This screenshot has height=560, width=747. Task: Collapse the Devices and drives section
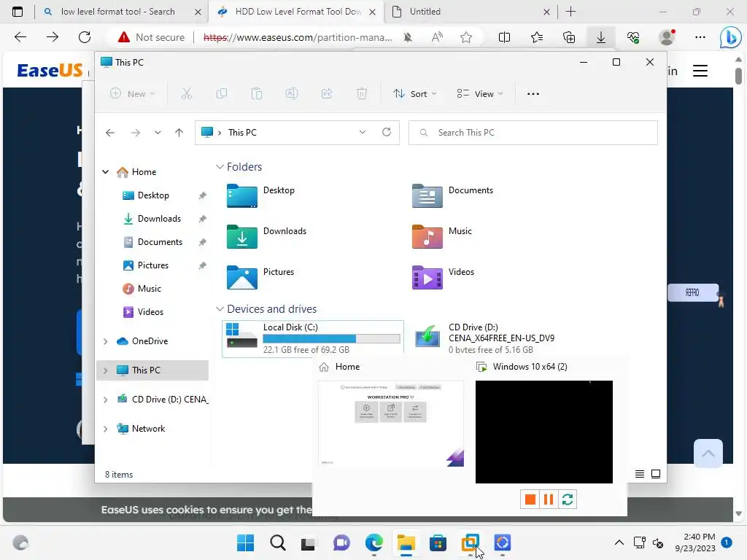click(220, 309)
